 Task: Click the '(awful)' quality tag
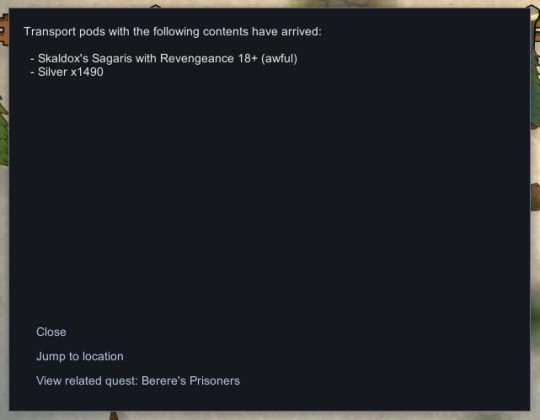[x=279, y=59]
